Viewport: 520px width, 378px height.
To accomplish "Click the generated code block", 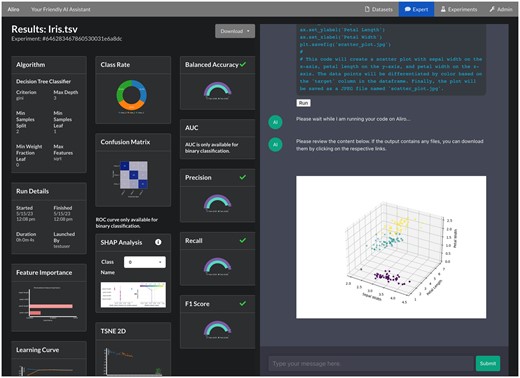I will click(391, 59).
